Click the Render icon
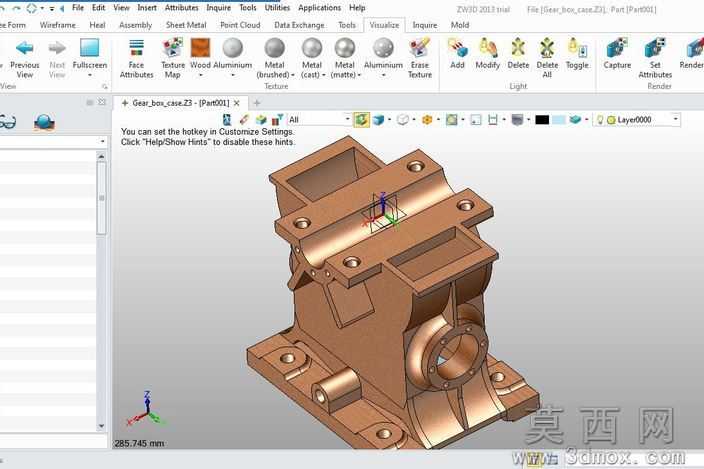Viewport: 704px width, 469px height. (695, 48)
